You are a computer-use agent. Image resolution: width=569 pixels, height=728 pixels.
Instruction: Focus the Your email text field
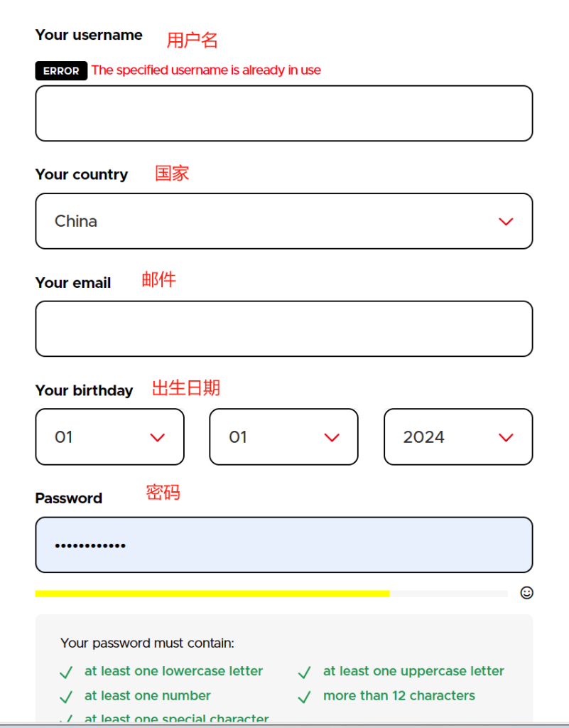(284, 328)
